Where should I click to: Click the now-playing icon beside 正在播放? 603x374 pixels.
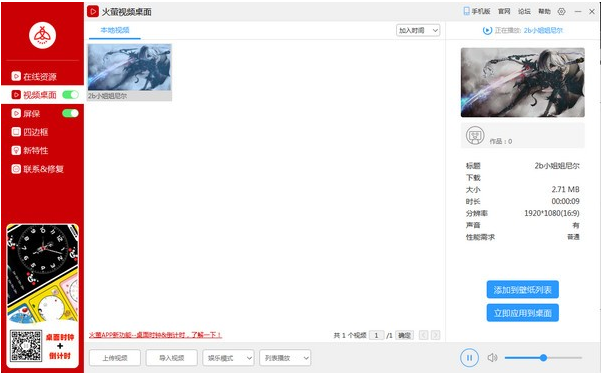pyautogui.click(x=487, y=30)
